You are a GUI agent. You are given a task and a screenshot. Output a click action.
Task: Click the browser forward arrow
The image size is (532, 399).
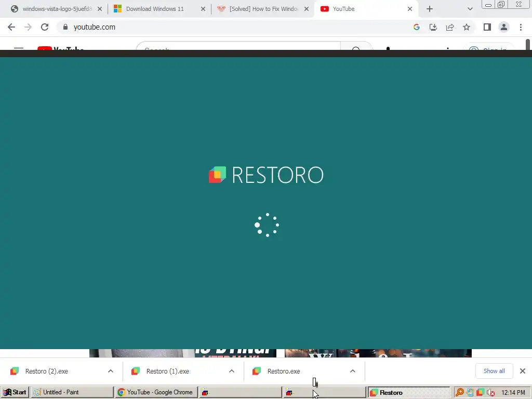(28, 27)
